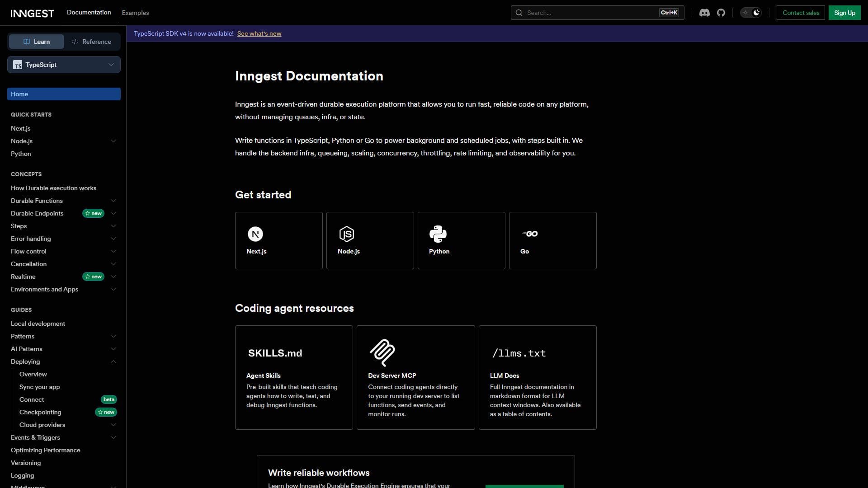Expand the Cancellation chevron

[113, 264]
